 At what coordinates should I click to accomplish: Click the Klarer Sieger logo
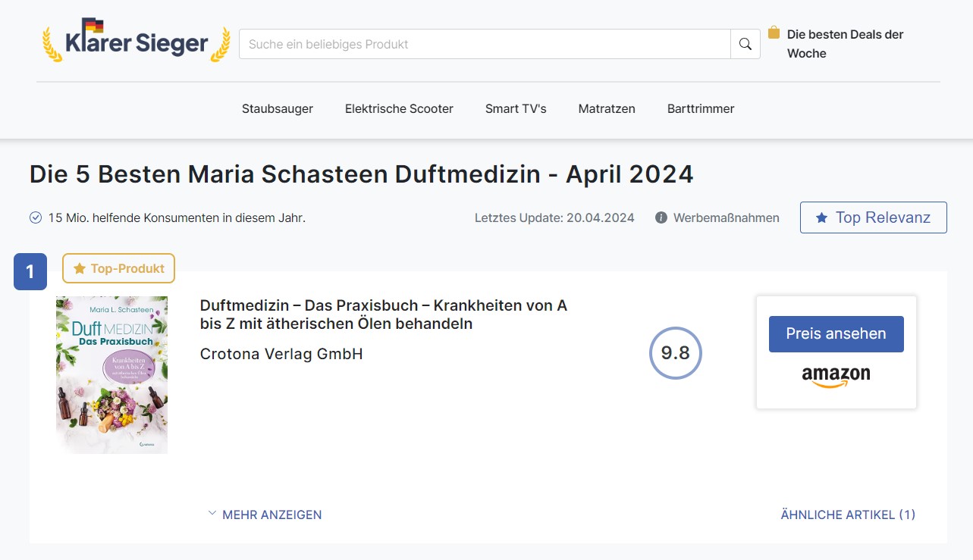pos(137,41)
